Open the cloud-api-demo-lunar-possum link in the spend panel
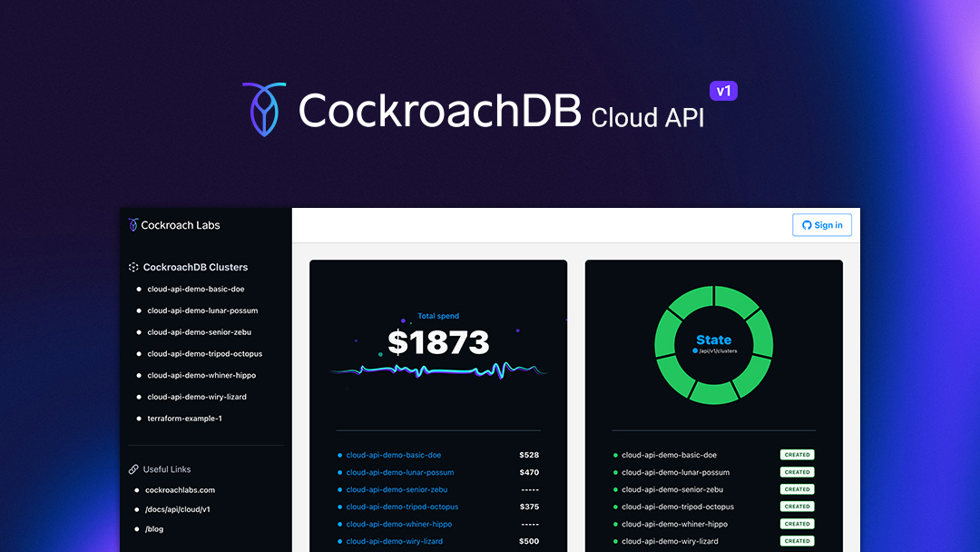 click(399, 472)
